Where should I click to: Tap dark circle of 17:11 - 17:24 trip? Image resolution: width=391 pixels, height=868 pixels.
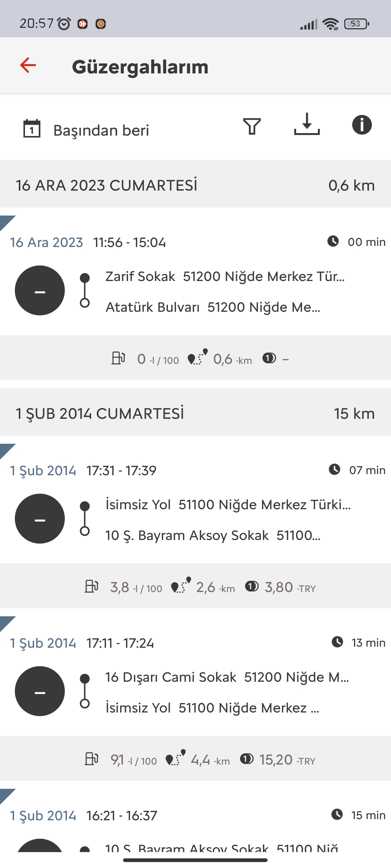[x=40, y=691]
